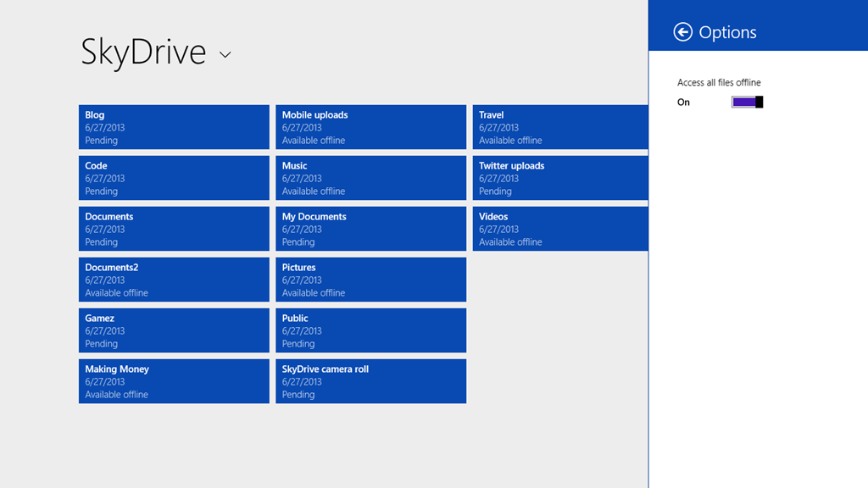Open the SkyDrive camera roll folder tile
Viewport: 868px width, 488px height.
coord(371,381)
